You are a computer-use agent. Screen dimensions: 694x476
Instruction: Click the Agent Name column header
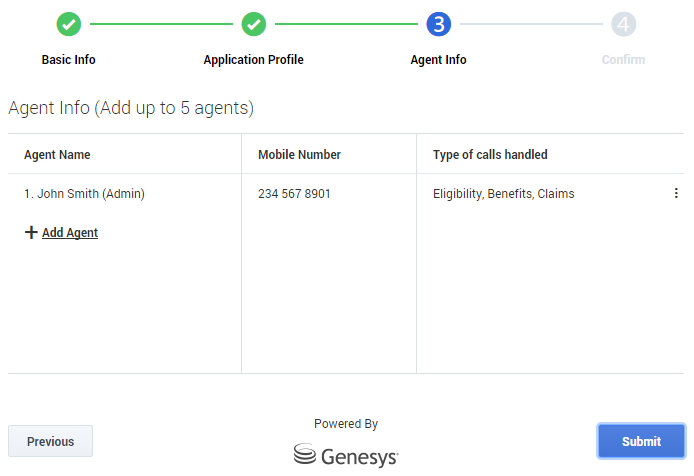pos(57,155)
